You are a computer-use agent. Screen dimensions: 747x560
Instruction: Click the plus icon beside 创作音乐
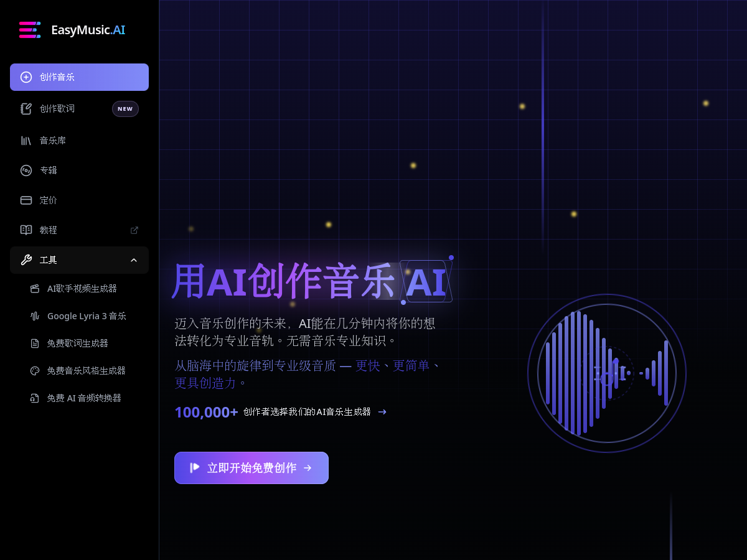tap(26, 77)
